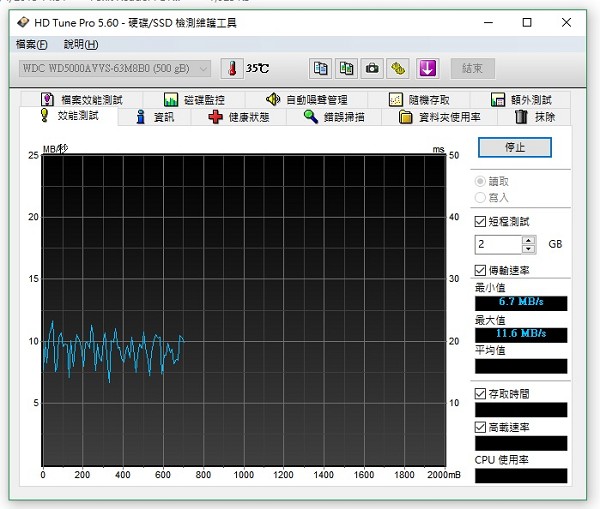Click the thermometer temperature icon
Screen dimensions: 600x509
click(232, 69)
